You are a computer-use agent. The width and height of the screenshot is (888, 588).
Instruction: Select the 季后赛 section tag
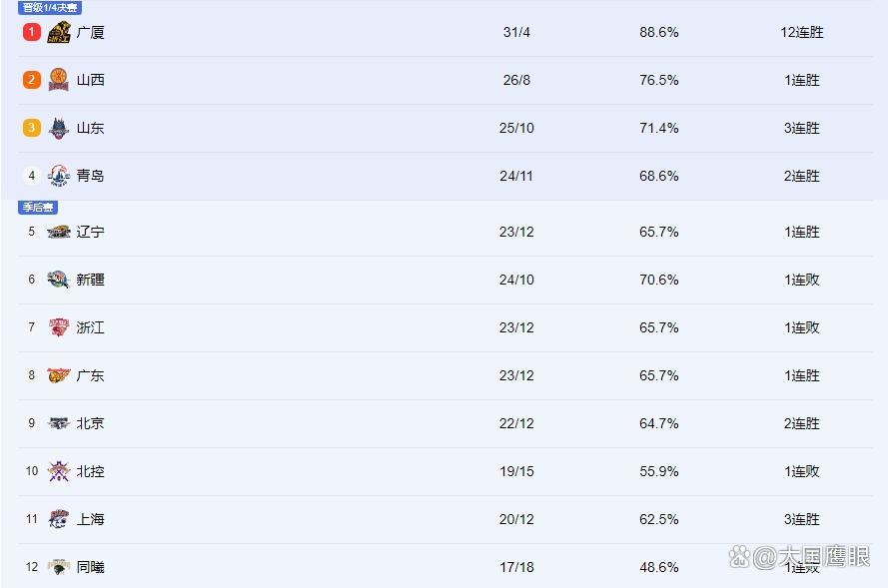click(x=38, y=207)
